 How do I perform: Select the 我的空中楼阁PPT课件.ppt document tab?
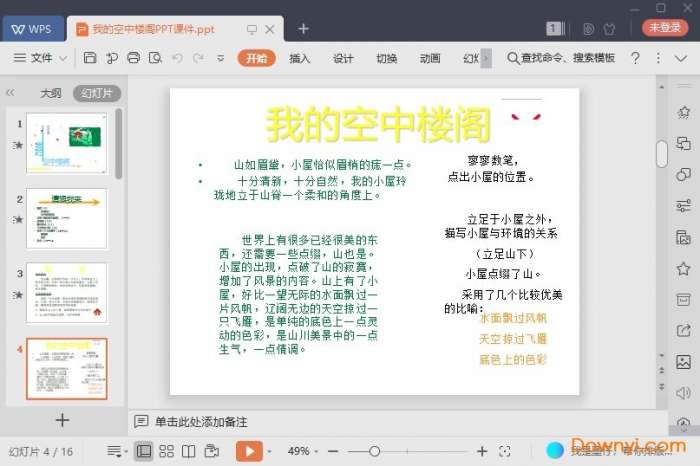coord(154,29)
